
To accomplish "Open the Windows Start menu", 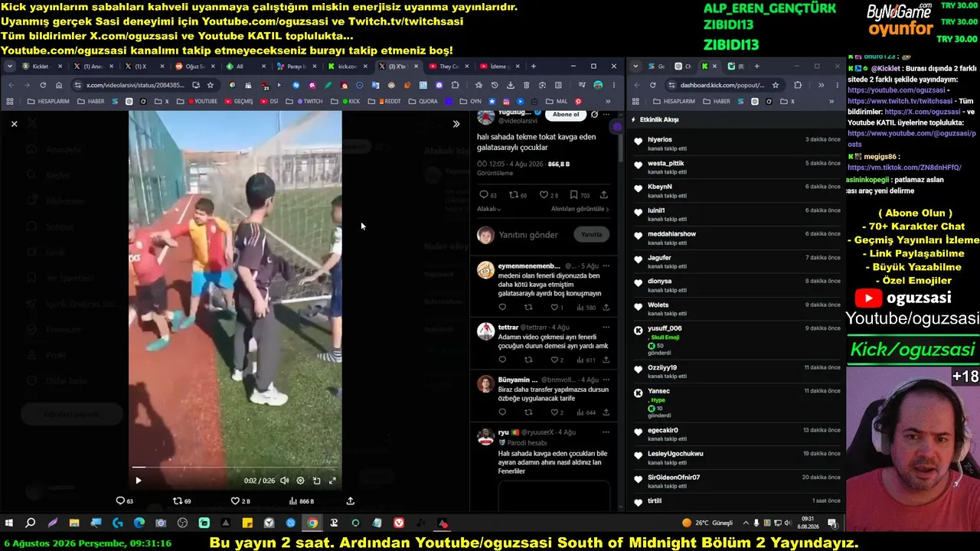I will pos(9,523).
